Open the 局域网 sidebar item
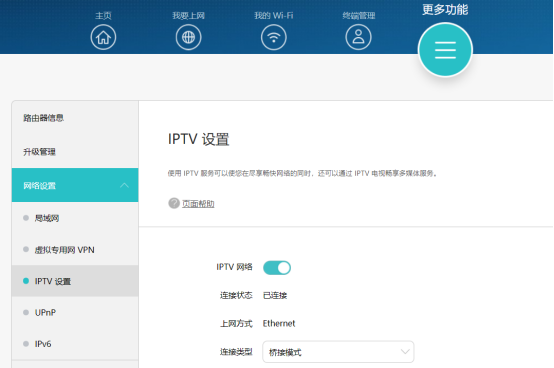Screen dimensions: 554x368 [x=75, y=218]
